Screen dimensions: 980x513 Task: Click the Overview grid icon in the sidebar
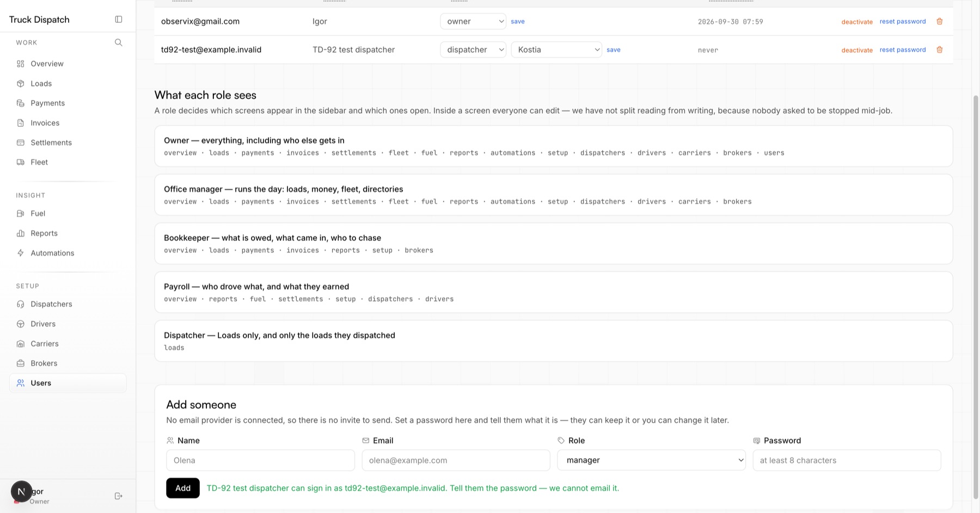point(21,64)
